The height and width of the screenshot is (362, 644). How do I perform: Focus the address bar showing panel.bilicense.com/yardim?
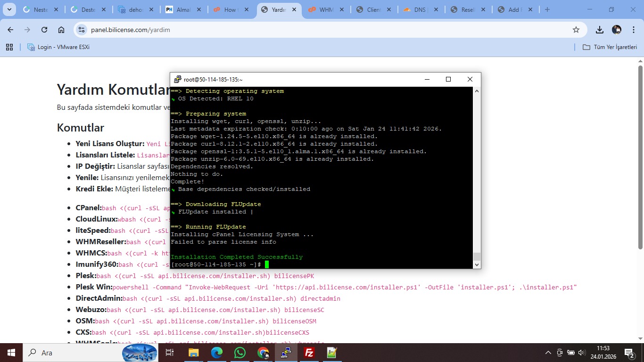[330, 30]
